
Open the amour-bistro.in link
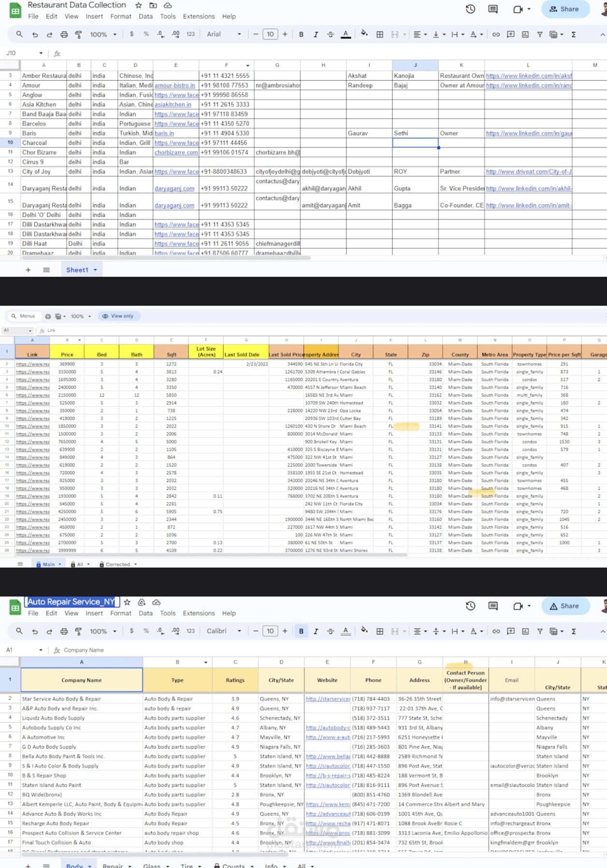pyautogui.click(x=175, y=85)
